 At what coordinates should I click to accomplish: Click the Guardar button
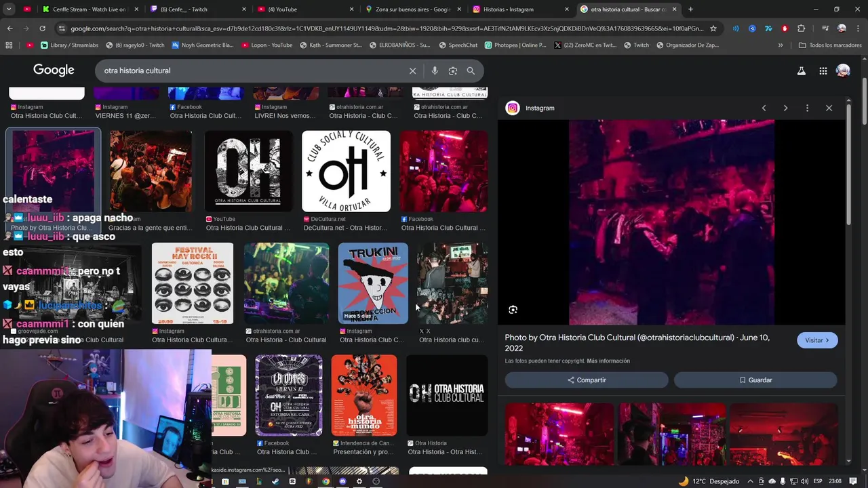pos(755,380)
